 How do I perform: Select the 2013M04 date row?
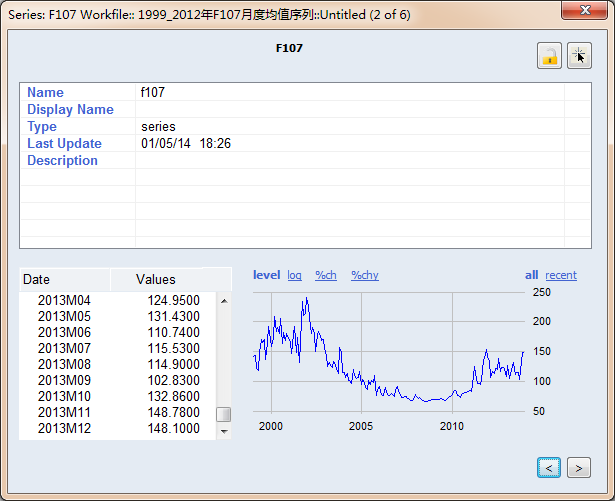point(64,300)
